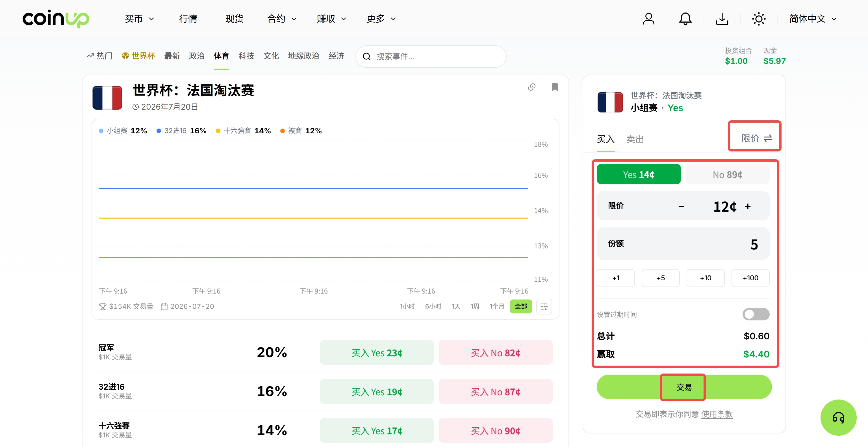Open 行情 page
Screen dimensions: 868x447
pyautogui.click(x=188, y=19)
